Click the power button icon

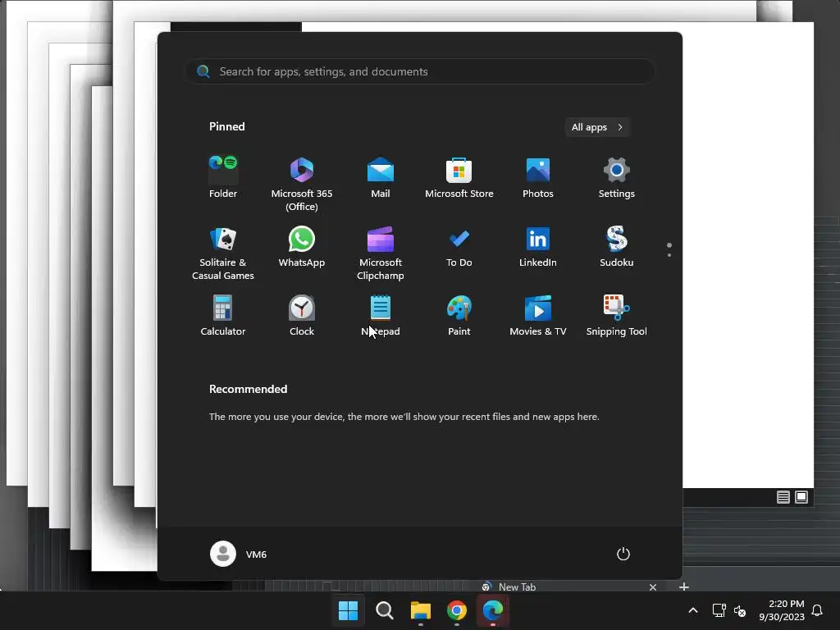(623, 554)
